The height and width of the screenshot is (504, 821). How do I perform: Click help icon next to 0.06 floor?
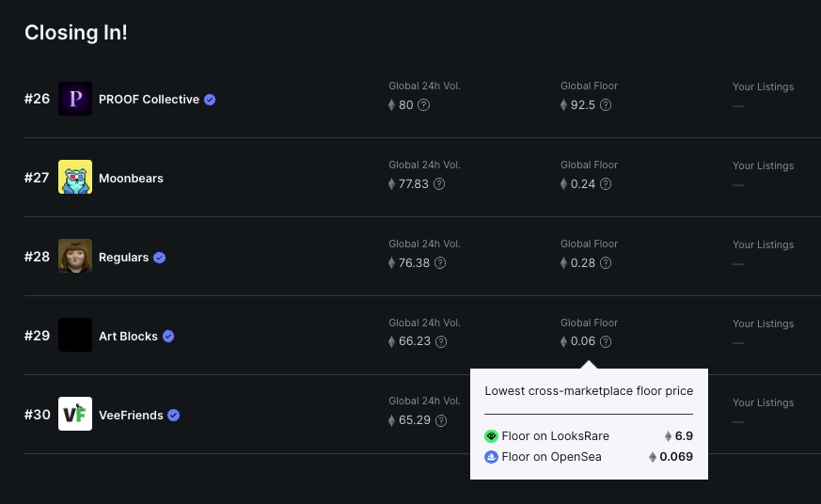click(x=606, y=341)
